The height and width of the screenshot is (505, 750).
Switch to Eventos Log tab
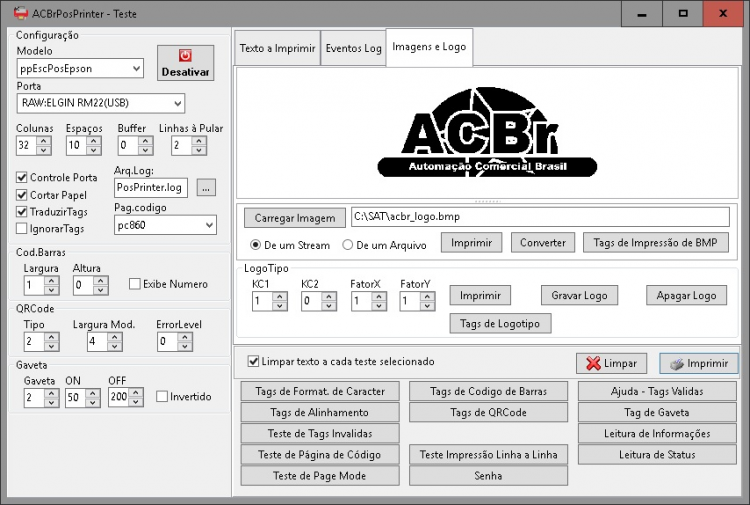tap(353, 48)
